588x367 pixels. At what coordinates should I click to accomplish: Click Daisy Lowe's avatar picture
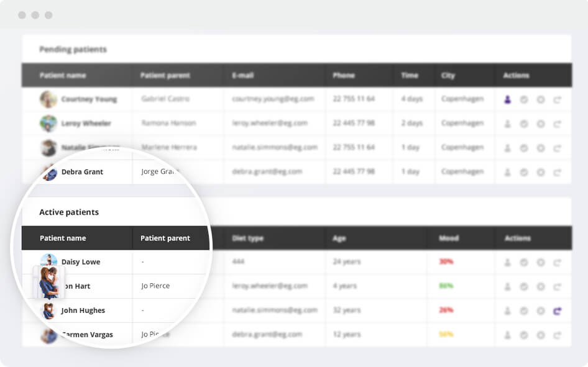pyautogui.click(x=48, y=261)
